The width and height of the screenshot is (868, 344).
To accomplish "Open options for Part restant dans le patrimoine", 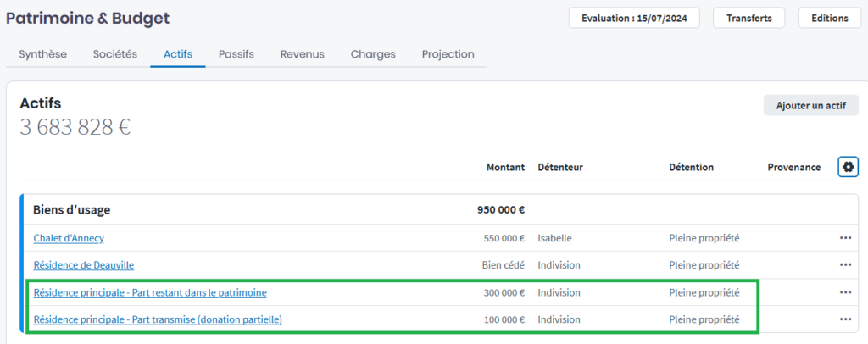I will [845, 292].
